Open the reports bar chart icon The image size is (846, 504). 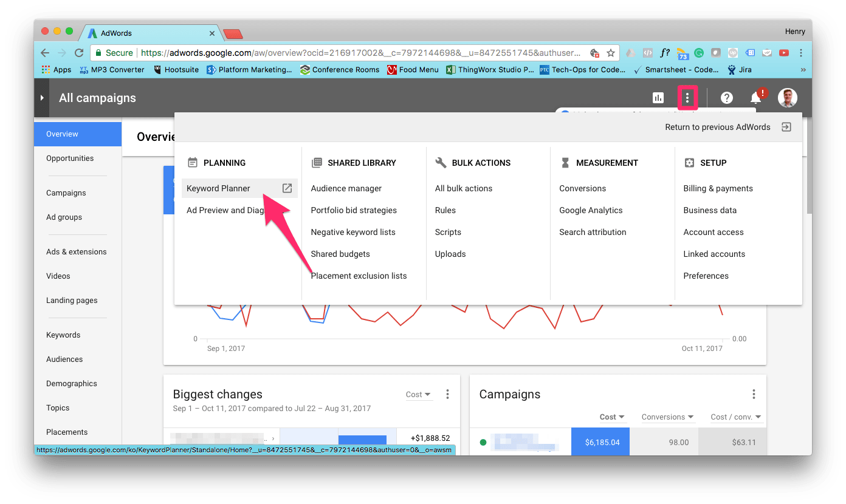pos(658,98)
